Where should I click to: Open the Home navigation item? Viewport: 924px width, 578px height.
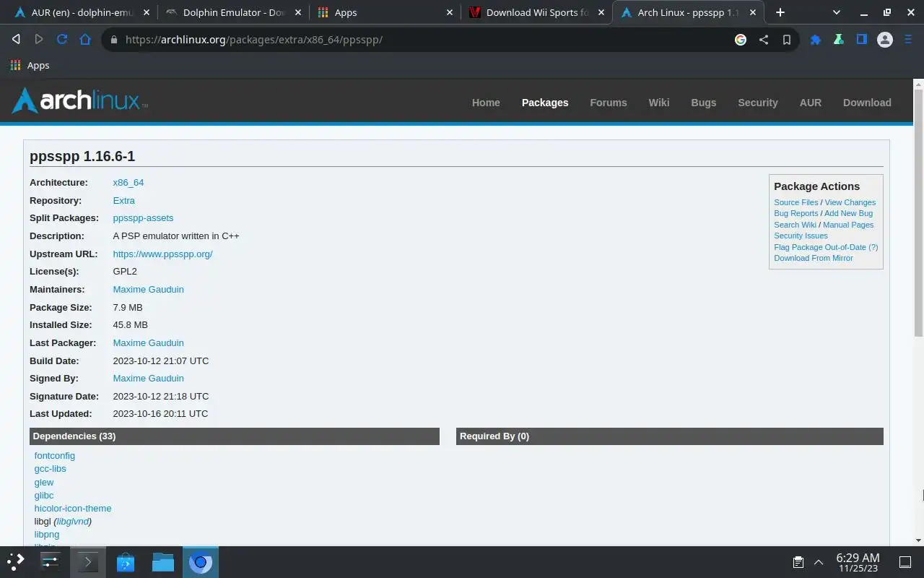coord(486,103)
